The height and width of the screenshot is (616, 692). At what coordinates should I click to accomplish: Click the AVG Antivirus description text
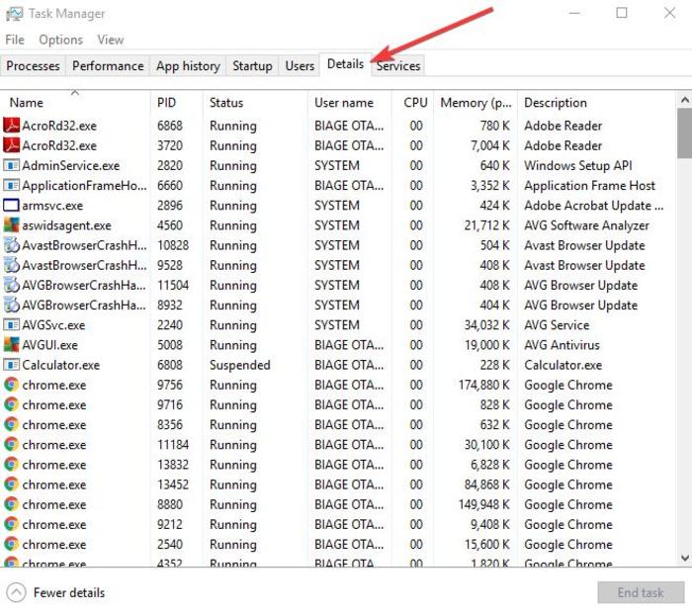562,345
